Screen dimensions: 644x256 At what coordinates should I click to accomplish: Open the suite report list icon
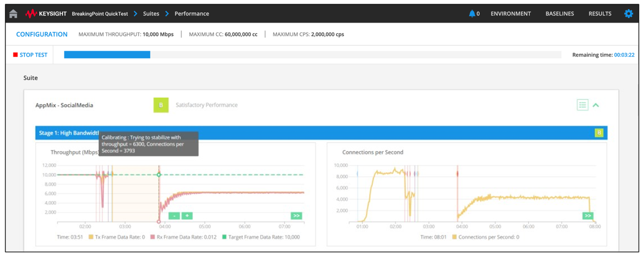[x=583, y=105]
